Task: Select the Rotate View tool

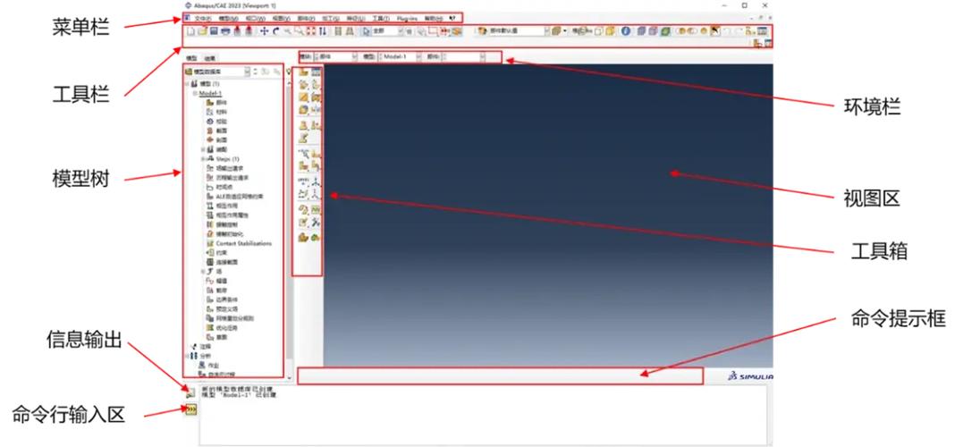Action: click(276, 31)
